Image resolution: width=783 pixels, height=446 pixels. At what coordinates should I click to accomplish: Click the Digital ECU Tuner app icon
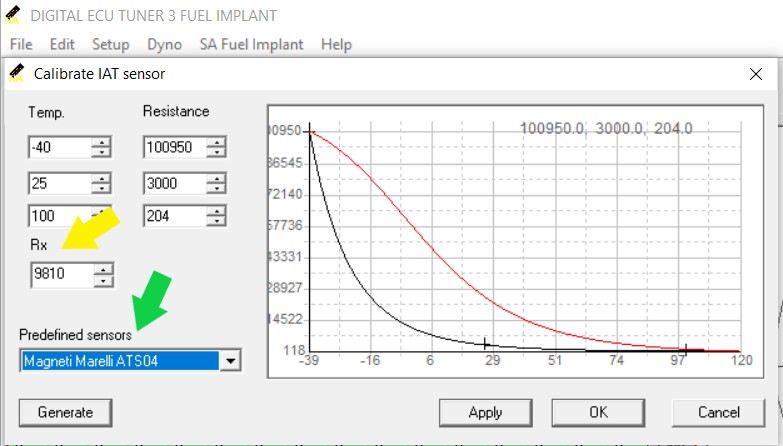click(x=12, y=15)
